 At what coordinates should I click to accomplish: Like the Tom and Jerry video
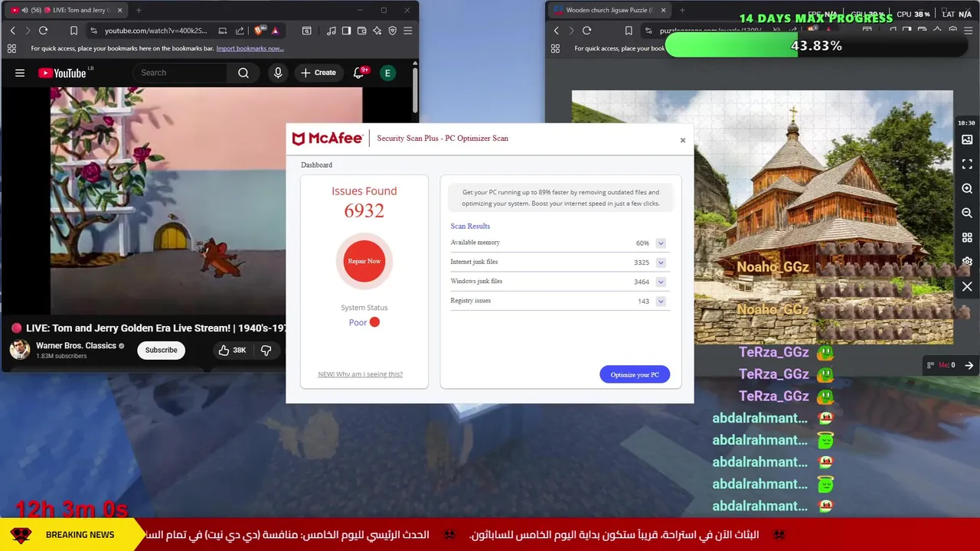pos(231,350)
